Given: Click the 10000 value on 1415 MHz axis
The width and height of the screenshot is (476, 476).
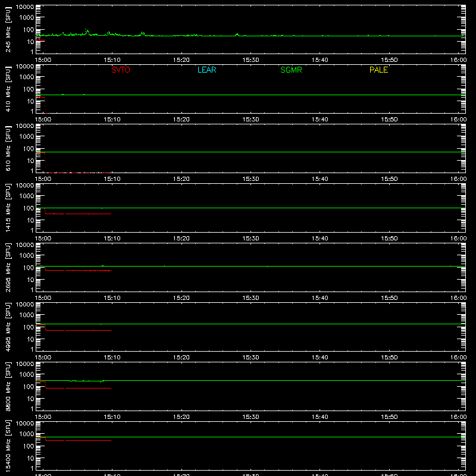Looking at the screenshot, I should (x=25, y=186).
